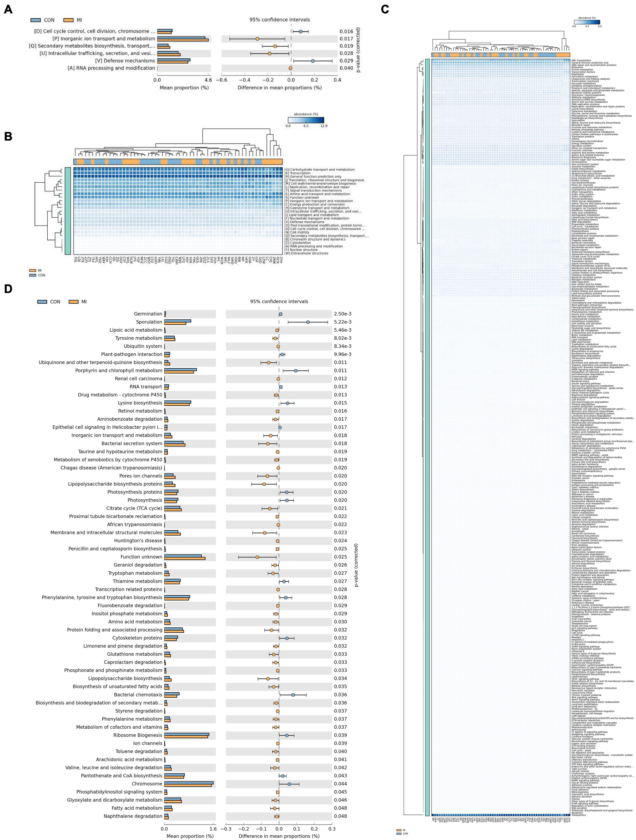
Task: Click the orange MI legend swatch below panel B
Action: 33,271
